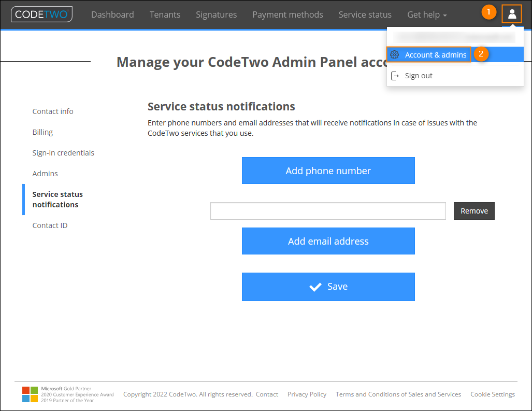Screen dimensions: 532x411
Task: Open Contact info in the sidebar
Action: [x=53, y=111]
